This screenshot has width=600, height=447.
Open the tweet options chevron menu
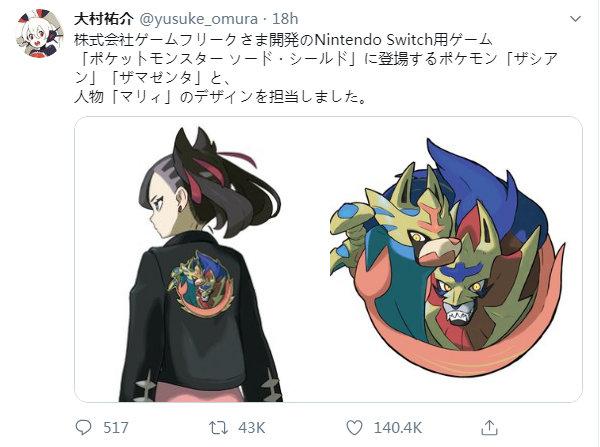point(575,19)
